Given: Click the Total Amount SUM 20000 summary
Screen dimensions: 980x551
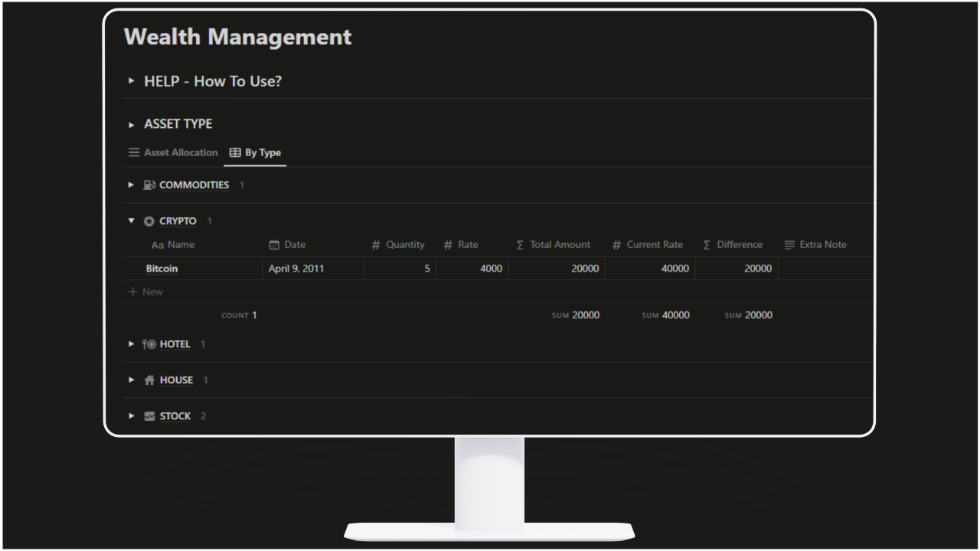Looking at the screenshot, I should point(576,315).
